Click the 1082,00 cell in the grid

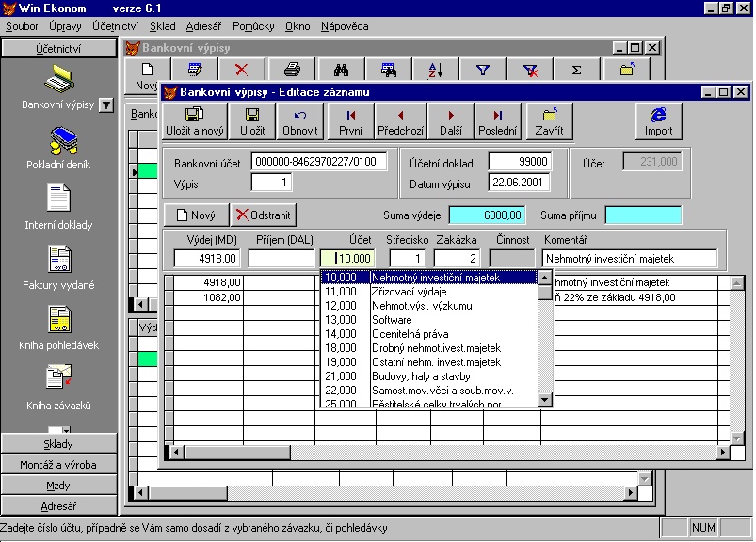point(208,297)
